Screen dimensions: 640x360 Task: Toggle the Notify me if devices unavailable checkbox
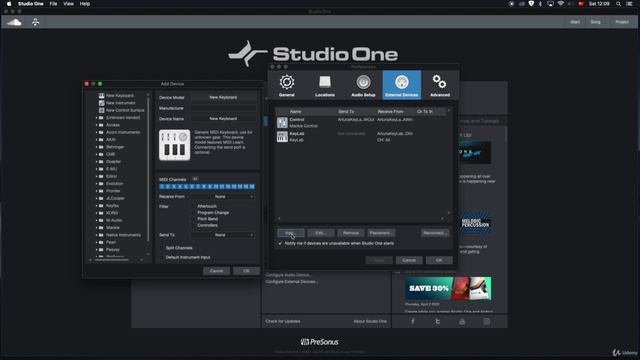click(x=280, y=243)
